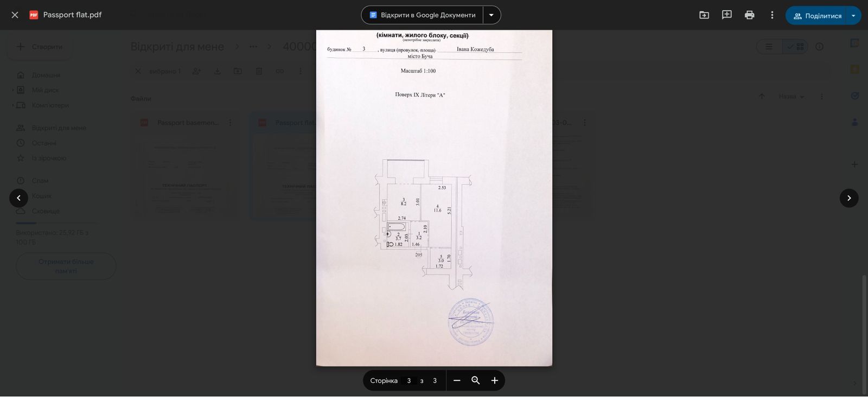The height and width of the screenshot is (408, 868).
Task: Open options menu of rightmost file card
Action: 585,123
